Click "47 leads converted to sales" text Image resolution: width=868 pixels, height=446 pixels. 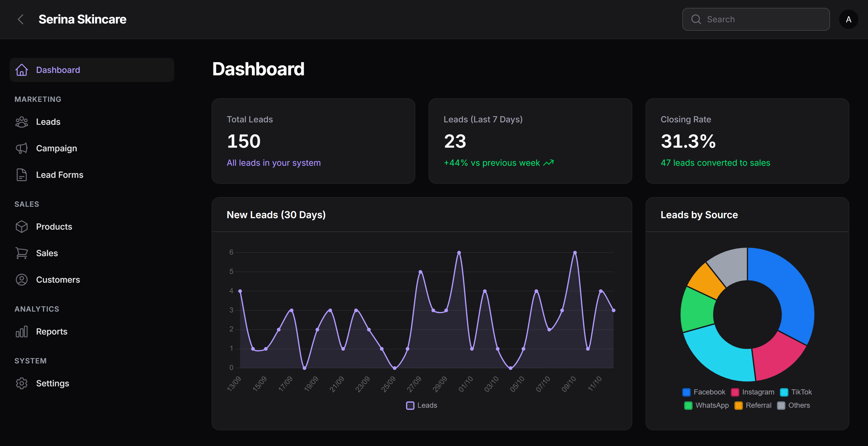click(715, 163)
